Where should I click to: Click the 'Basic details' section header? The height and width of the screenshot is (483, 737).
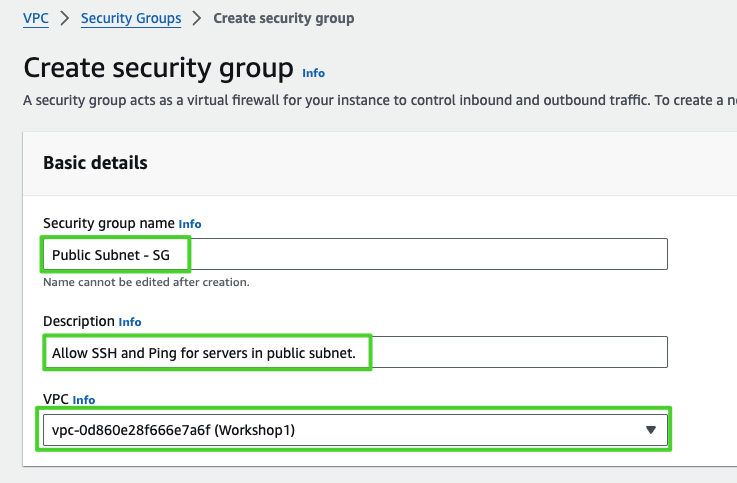coord(95,162)
